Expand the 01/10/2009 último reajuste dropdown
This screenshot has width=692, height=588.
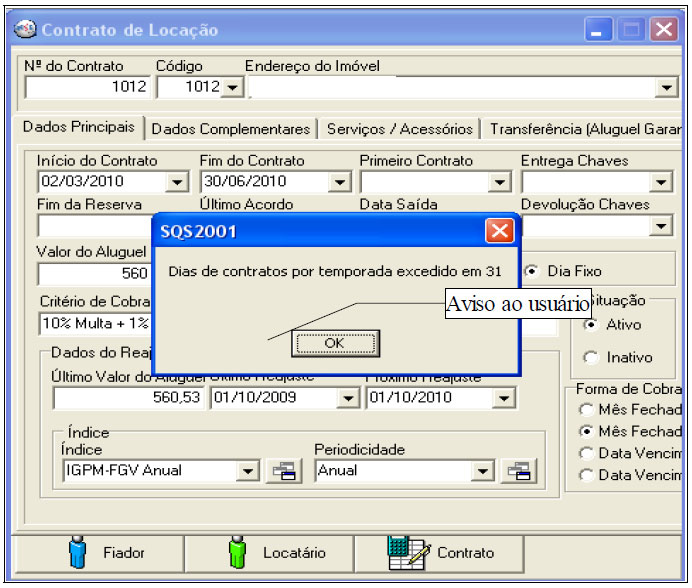pyautogui.click(x=348, y=399)
